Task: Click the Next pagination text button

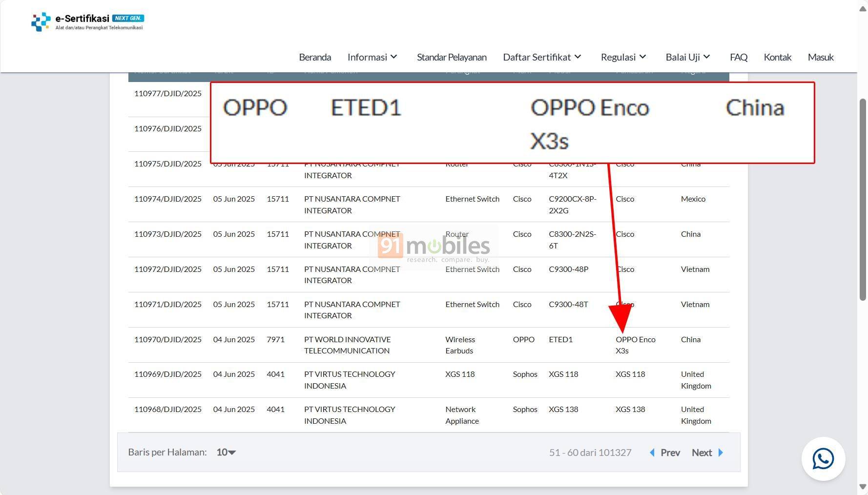Action: coord(702,453)
